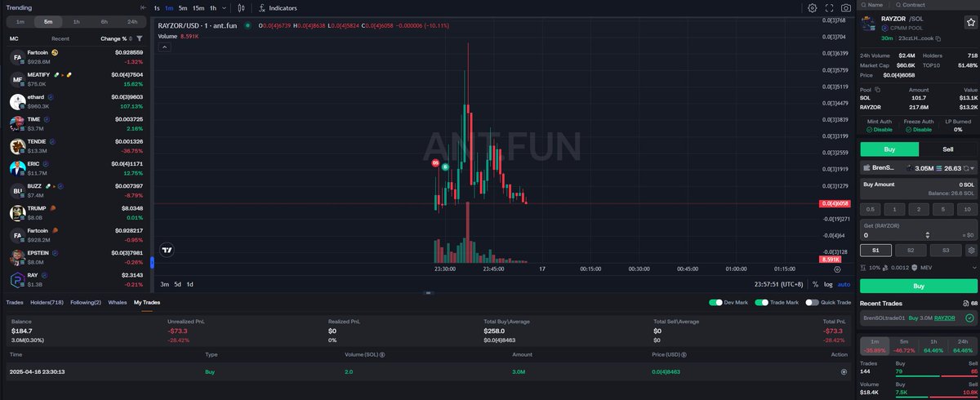Click the Name search icon
The height and width of the screenshot is (400, 980).
[x=863, y=5]
